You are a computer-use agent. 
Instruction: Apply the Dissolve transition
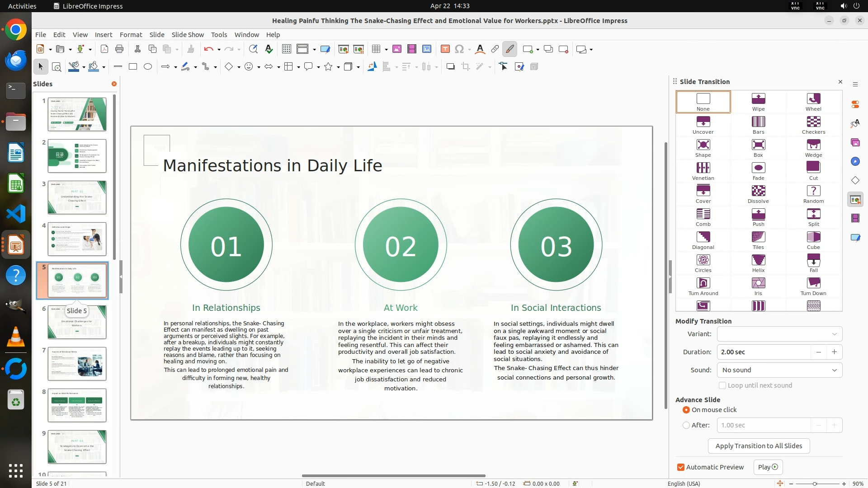pyautogui.click(x=758, y=194)
